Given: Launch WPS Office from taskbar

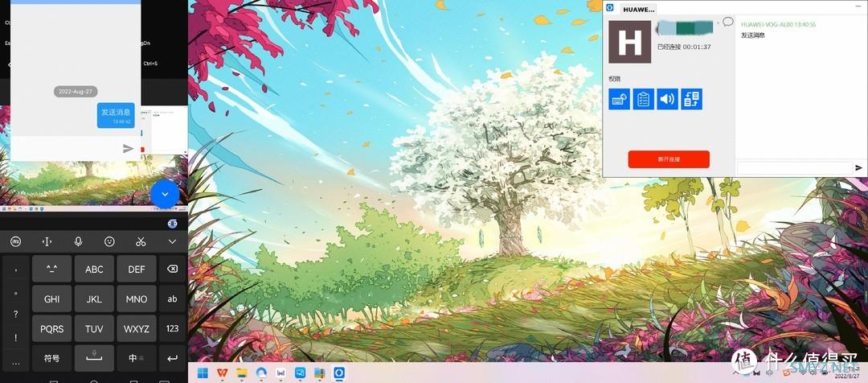Looking at the screenshot, I should coord(222,373).
